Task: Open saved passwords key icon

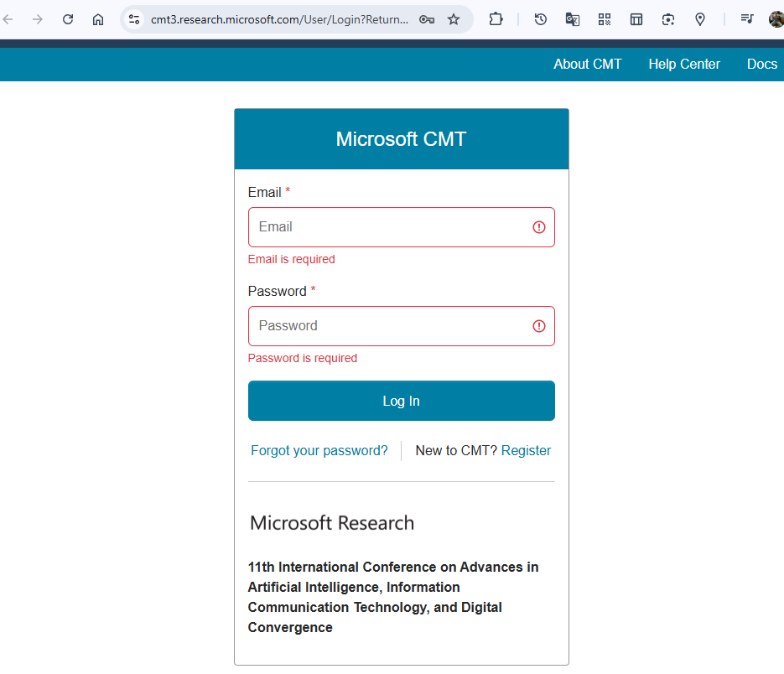Action: pos(427,19)
